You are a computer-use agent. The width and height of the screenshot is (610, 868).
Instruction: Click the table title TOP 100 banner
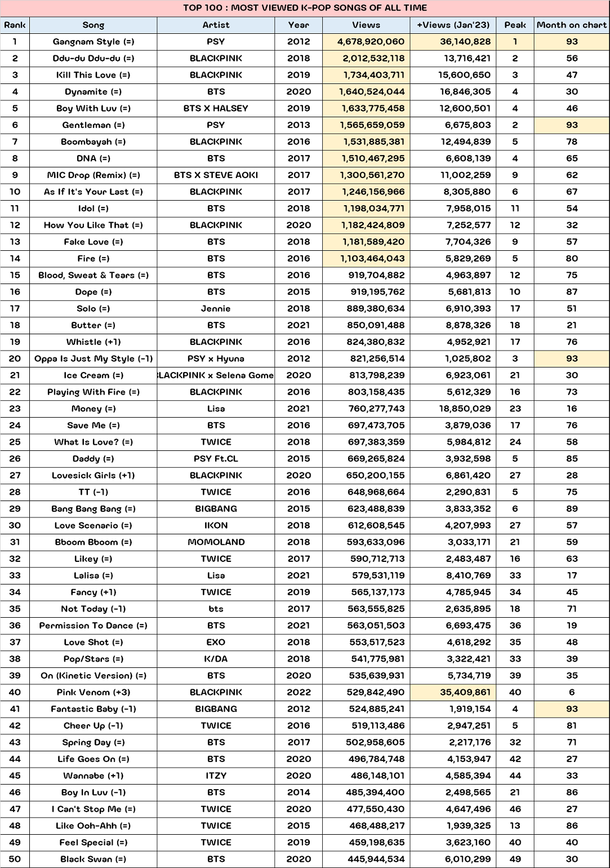tap(305, 8)
